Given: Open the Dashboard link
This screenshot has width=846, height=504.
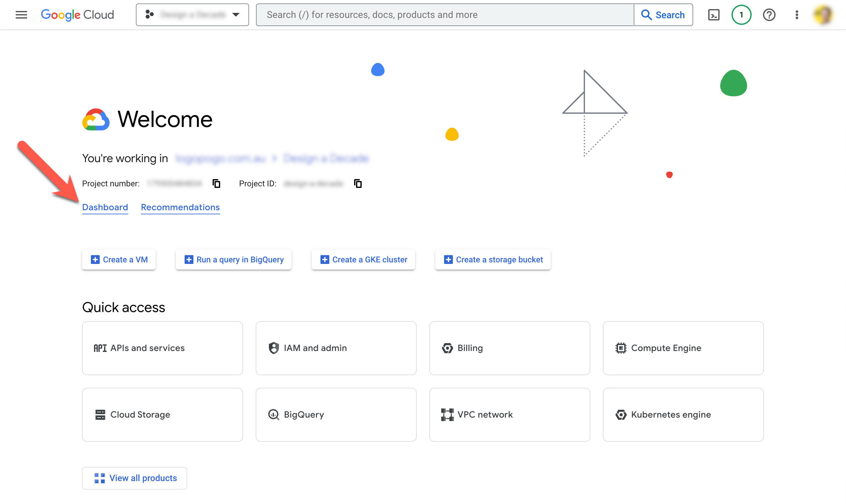Looking at the screenshot, I should [x=105, y=207].
